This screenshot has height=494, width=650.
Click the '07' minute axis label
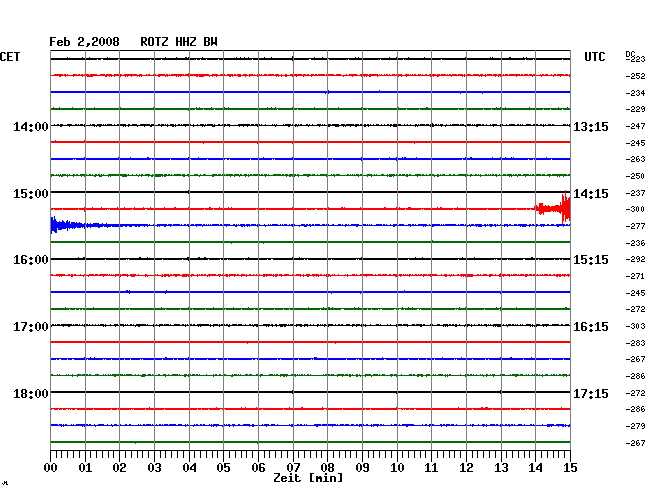click(x=293, y=468)
